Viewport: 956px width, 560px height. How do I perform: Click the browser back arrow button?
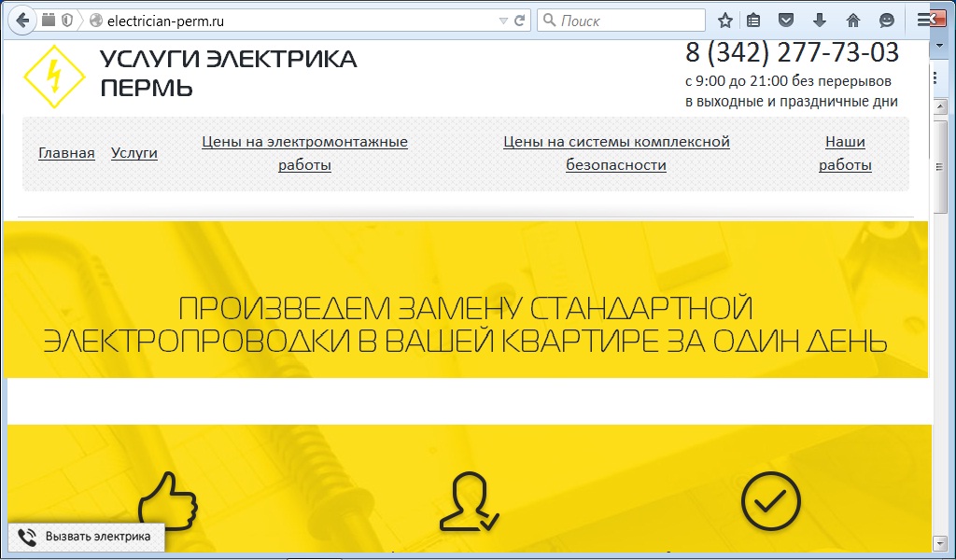23,20
